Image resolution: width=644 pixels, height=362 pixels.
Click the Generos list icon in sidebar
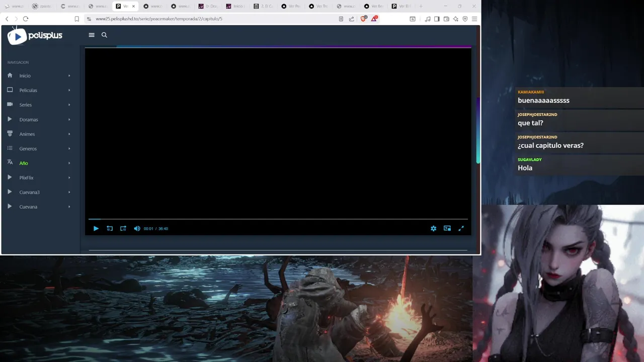tap(10, 148)
